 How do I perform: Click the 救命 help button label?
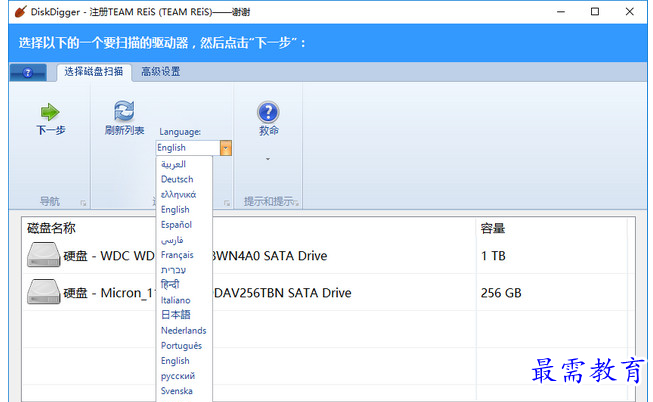pyautogui.click(x=269, y=131)
